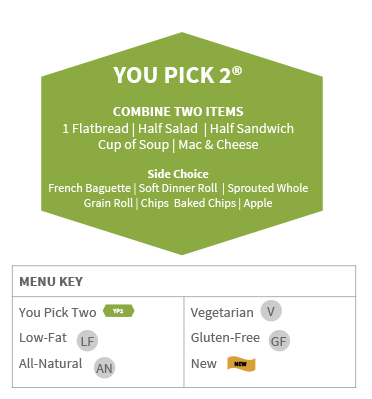372x399 pixels.
Task: Pick Apple side choice
Action: (x=258, y=203)
